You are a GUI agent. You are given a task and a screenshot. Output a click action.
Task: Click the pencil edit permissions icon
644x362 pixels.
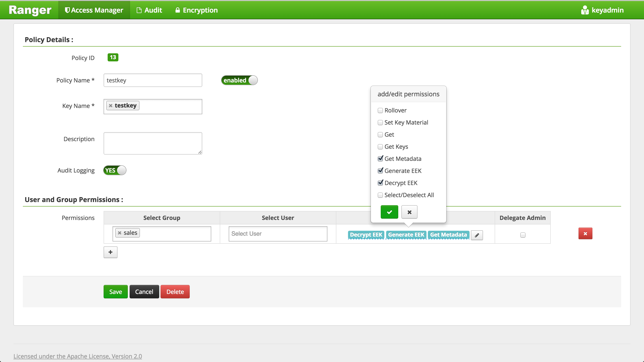(x=477, y=235)
